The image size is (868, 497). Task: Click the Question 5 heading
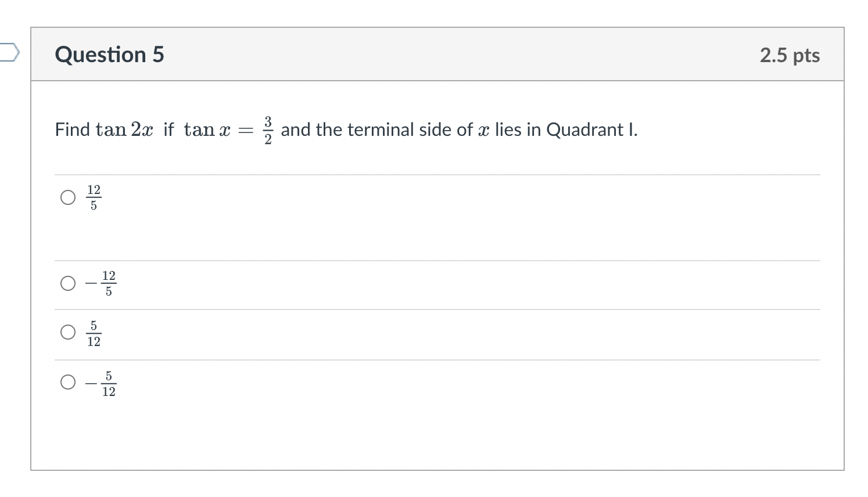pos(109,55)
